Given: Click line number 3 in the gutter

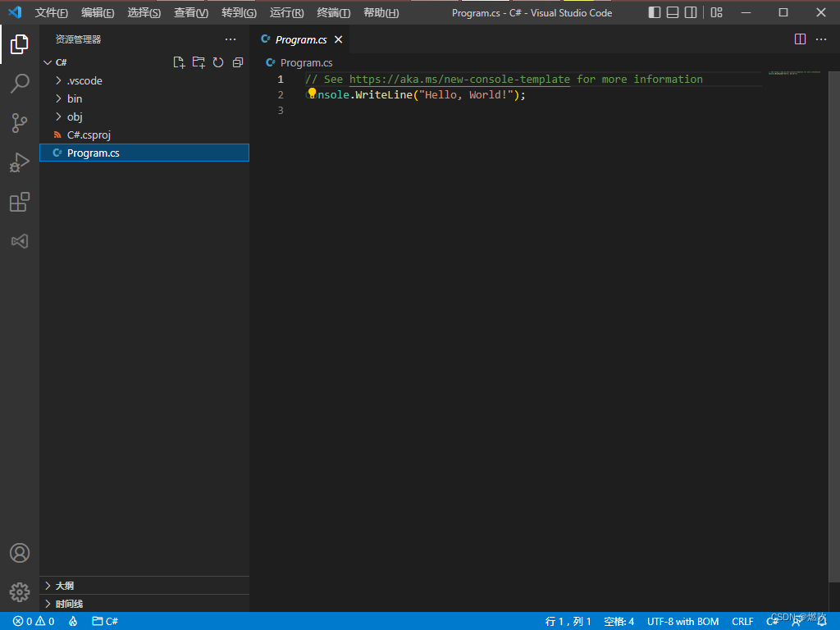Looking at the screenshot, I should (x=281, y=110).
